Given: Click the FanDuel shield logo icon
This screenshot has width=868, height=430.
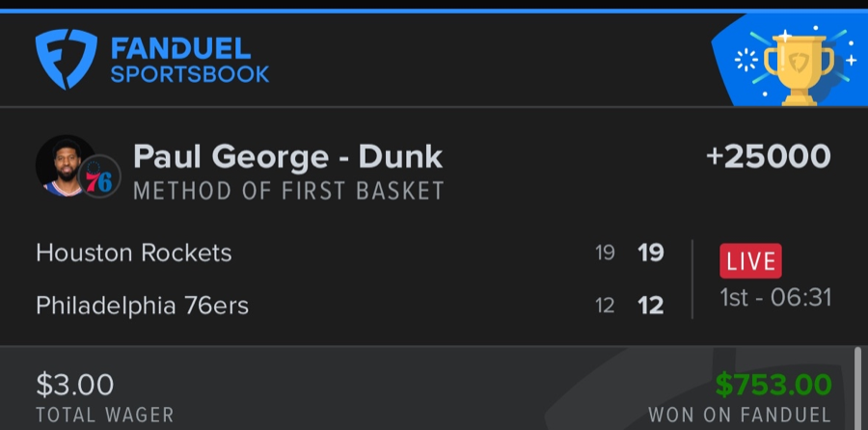Looking at the screenshot, I should coord(66,59).
